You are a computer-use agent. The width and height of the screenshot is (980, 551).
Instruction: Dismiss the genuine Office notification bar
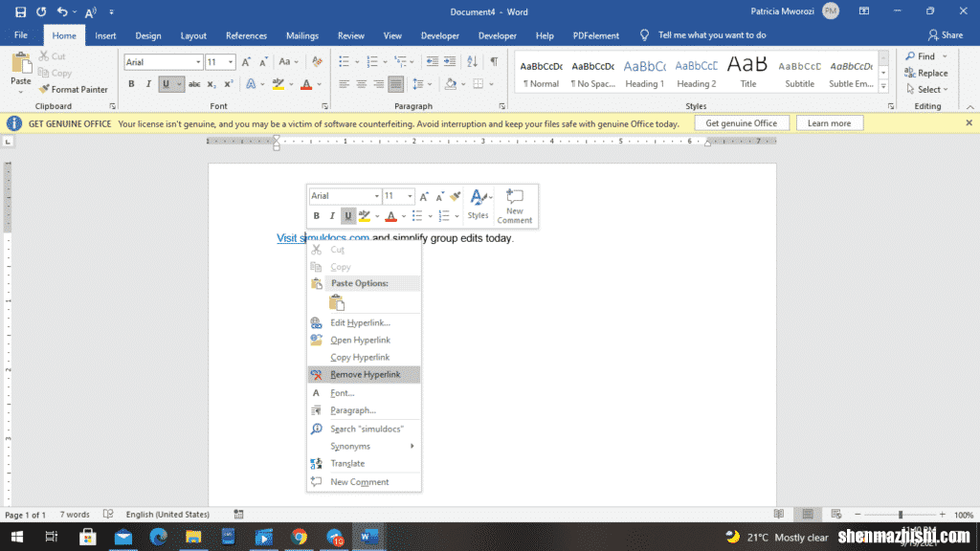point(969,123)
